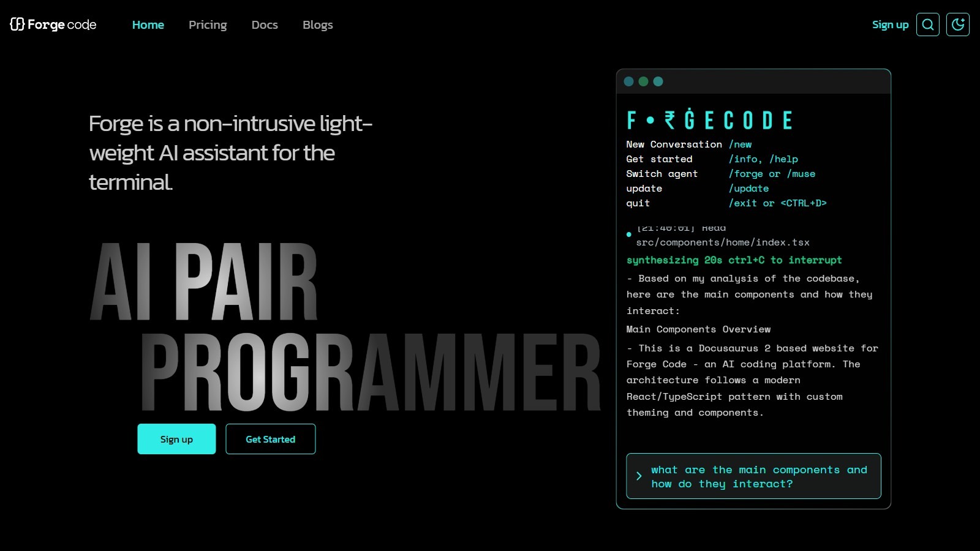Click the Forge code logo icon
980x551 pixels.
[x=17, y=24]
